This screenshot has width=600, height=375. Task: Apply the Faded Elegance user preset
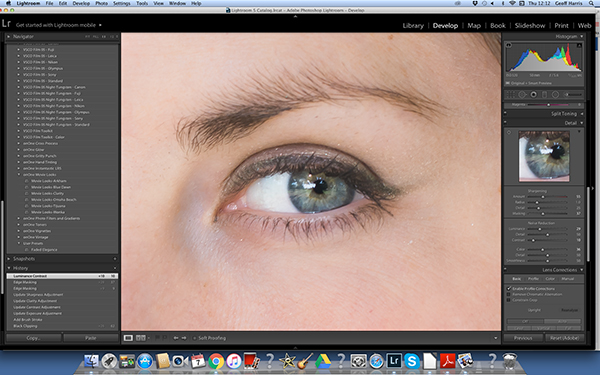44,249
